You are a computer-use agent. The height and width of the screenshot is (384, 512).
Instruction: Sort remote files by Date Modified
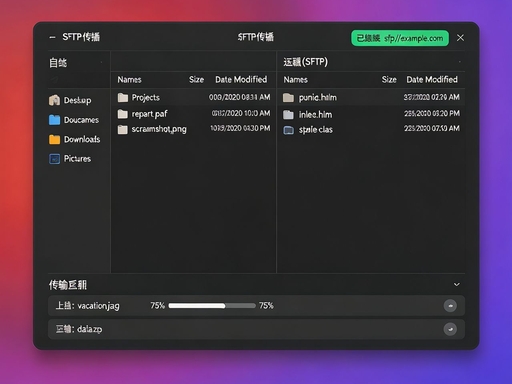(432, 80)
